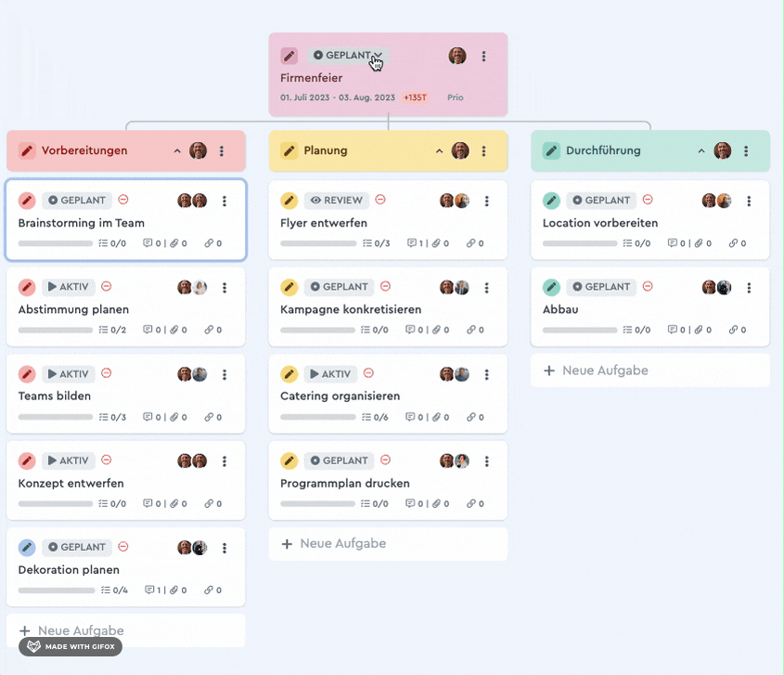Image resolution: width=784 pixels, height=675 pixels.
Task: Toggle the red minus circle on Abstimmung planen
Action: coord(106,286)
